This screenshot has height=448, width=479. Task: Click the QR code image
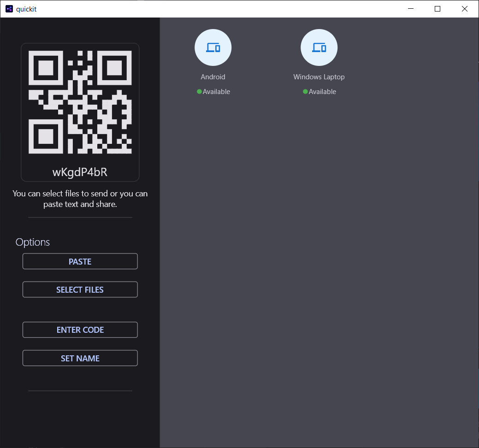[80, 102]
